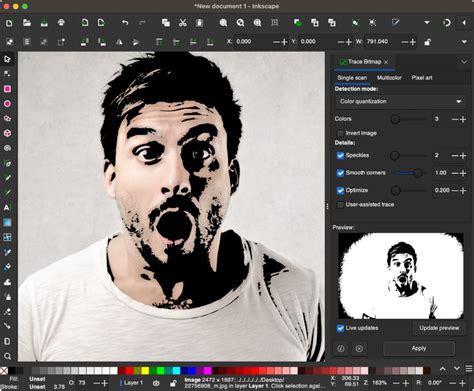This screenshot has height=391, width=474.
Task: Select the Mesh gradient tool
Action: (x=7, y=237)
